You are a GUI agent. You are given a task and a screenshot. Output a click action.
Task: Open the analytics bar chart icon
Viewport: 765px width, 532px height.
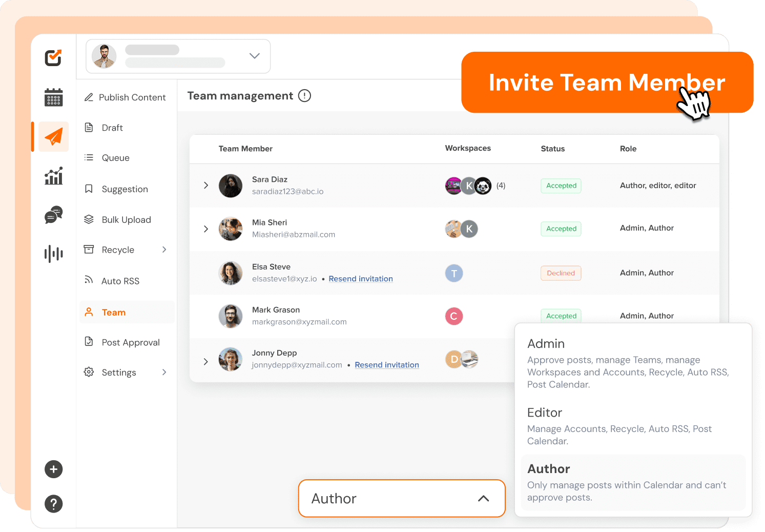coord(53,176)
